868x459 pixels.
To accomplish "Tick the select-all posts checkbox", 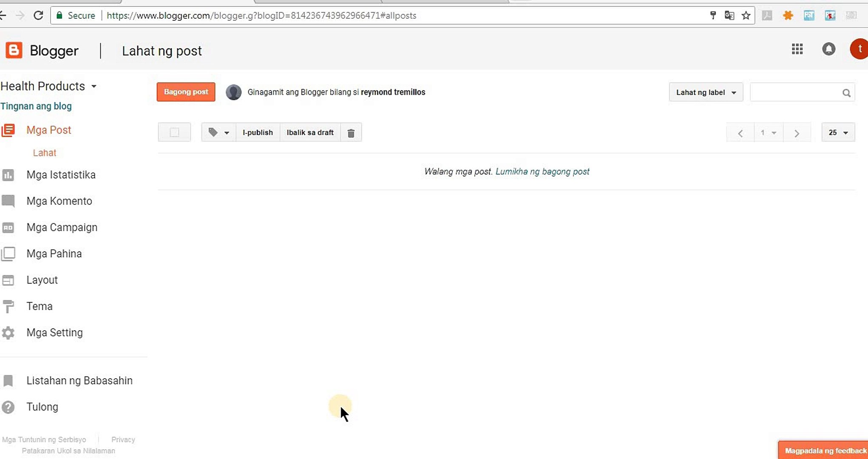I will 174,133.
